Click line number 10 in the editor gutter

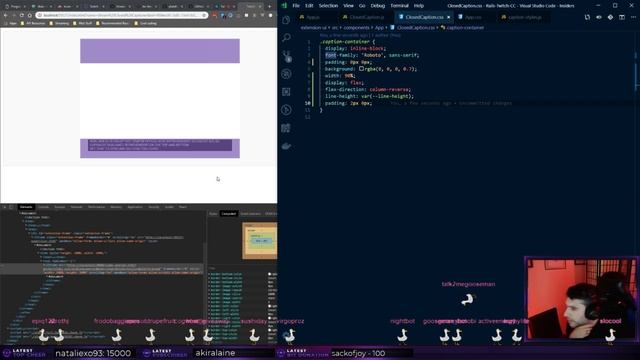point(307,103)
